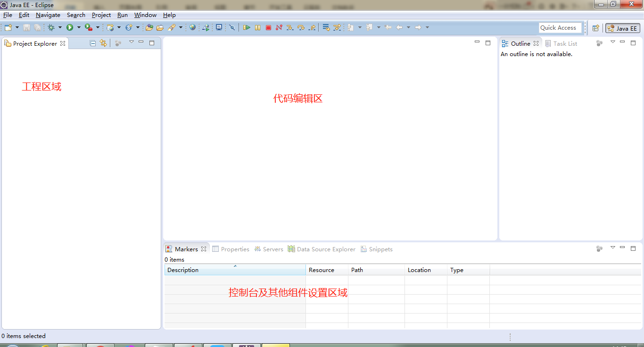Switch to the Servers tab
Viewport: 644px width, 347px height.
point(269,249)
